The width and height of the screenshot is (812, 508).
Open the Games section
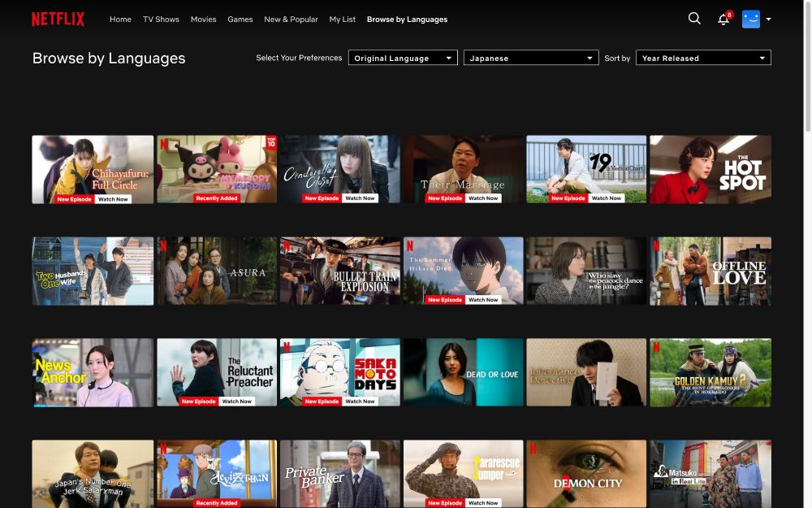click(240, 20)
